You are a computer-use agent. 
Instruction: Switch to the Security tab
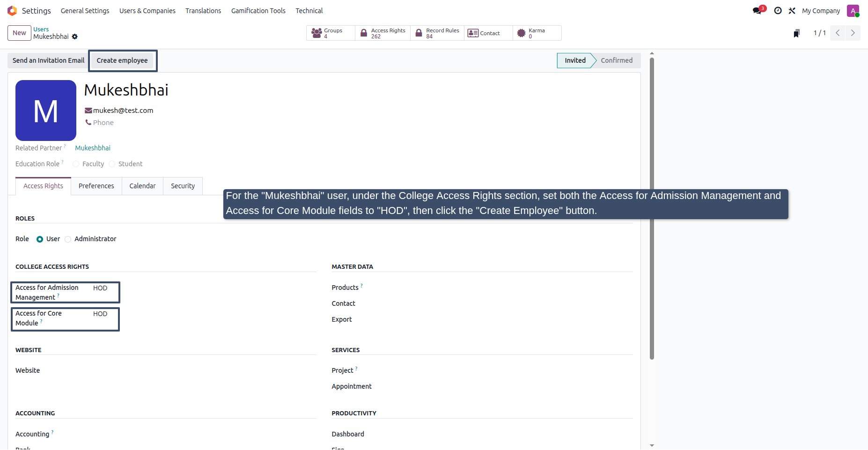coord(183,186)
